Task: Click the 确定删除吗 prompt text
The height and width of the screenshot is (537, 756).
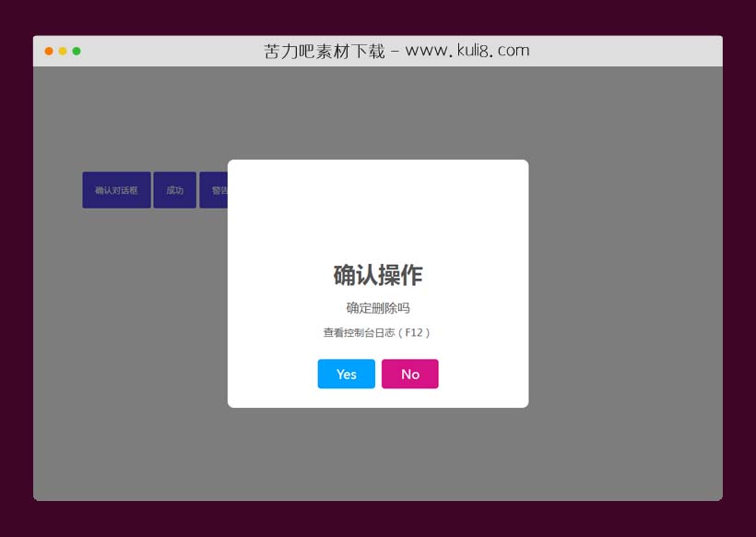Action: tap(377, 308)
